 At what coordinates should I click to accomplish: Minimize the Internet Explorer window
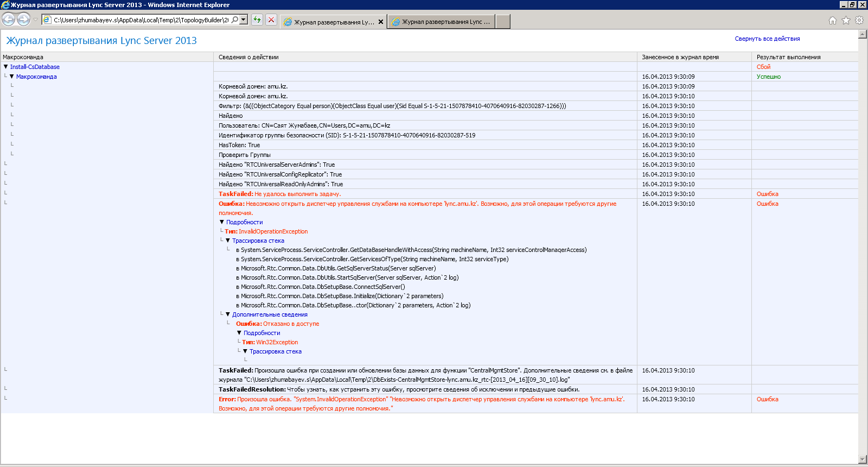pyautogui.click(x=843, y=4)
